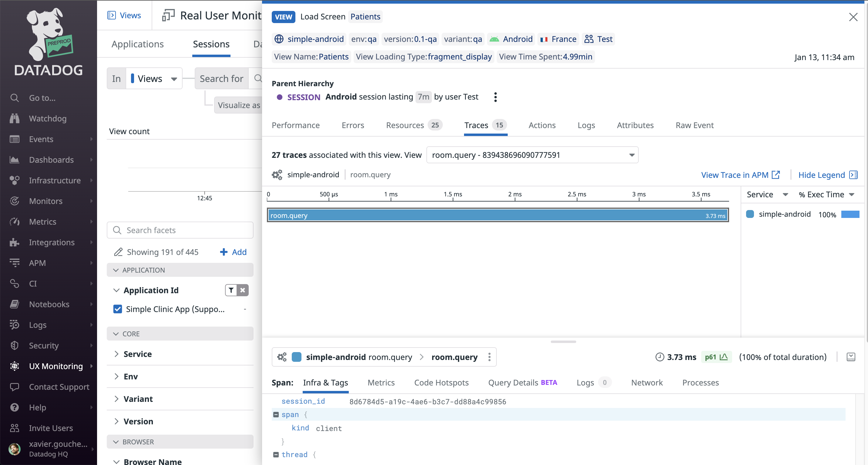Open the Code Hotspots span tab

coord(441,383)
